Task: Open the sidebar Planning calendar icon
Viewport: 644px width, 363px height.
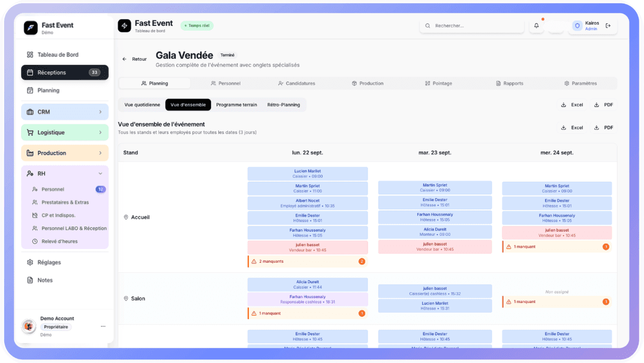Action: pyautogui.click(x=30, y=91)
